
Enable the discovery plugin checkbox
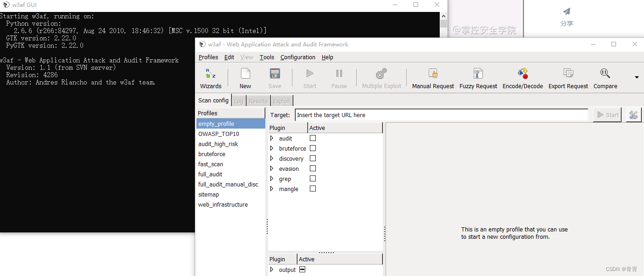point(313,158)
